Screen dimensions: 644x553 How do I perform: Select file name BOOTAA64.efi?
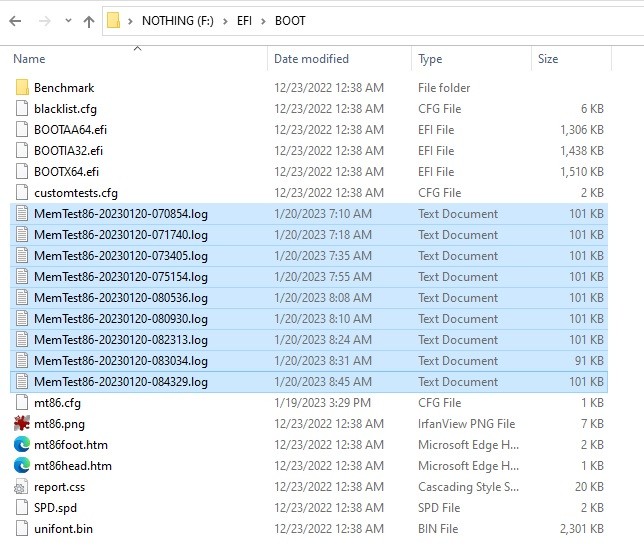coord(70,130)
